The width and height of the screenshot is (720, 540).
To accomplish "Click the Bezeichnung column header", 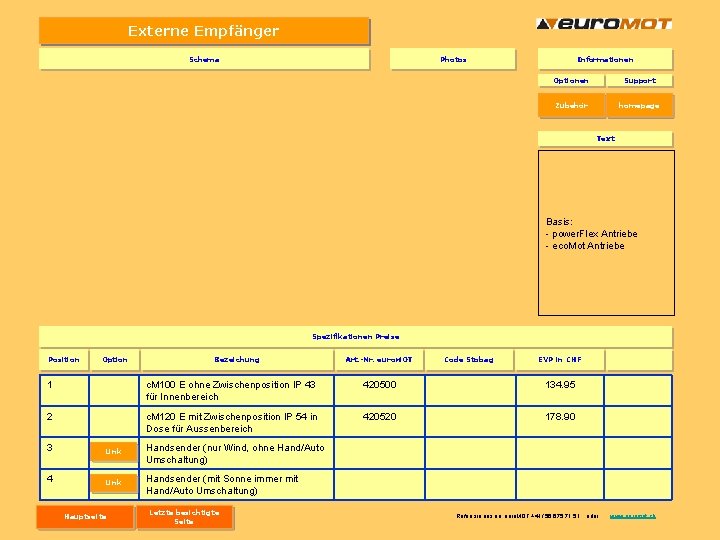I will 237,360.
